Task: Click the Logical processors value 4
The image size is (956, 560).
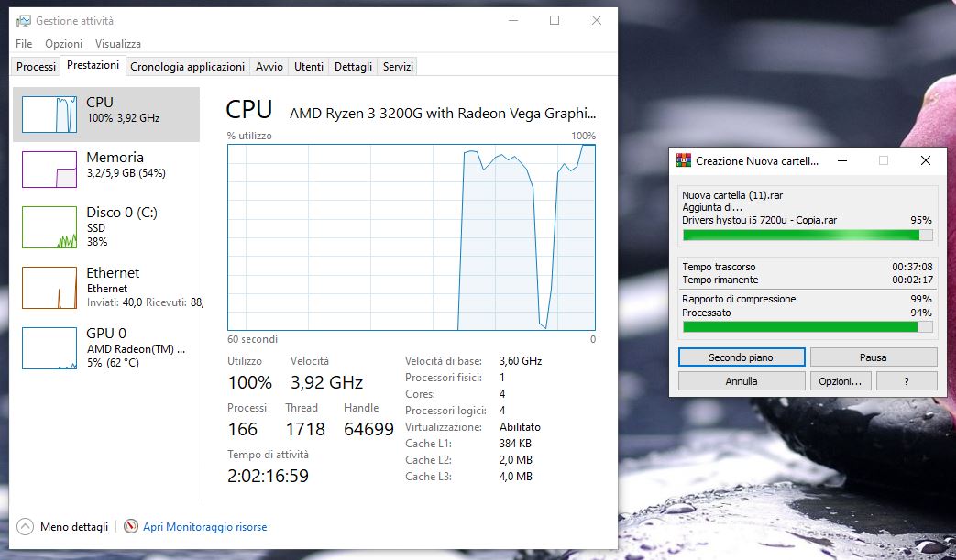Action: click(502, 411)
